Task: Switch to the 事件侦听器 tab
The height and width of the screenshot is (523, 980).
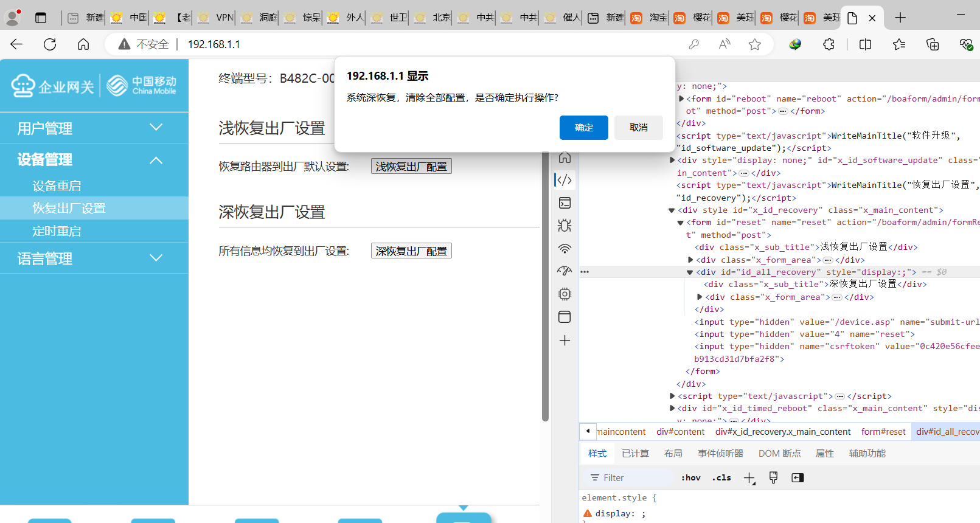Action: (720, 454)
